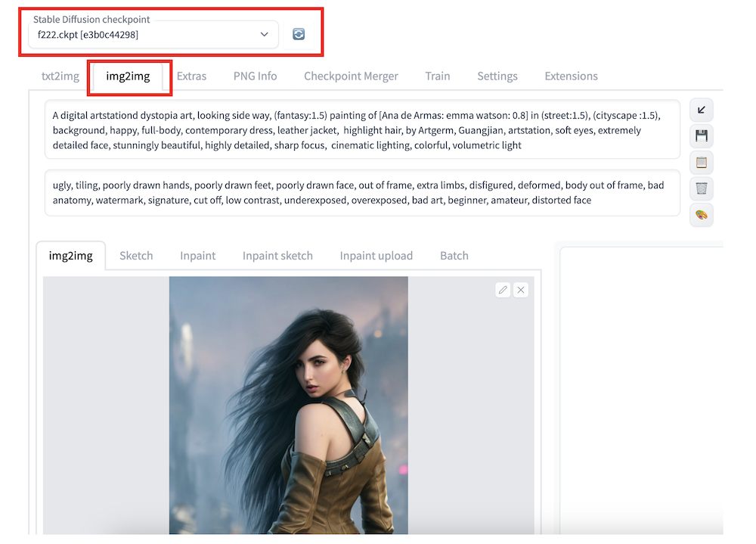
Task: Click into the positive prompt text box
Action: pyautogui.click(x=362, y=129)
